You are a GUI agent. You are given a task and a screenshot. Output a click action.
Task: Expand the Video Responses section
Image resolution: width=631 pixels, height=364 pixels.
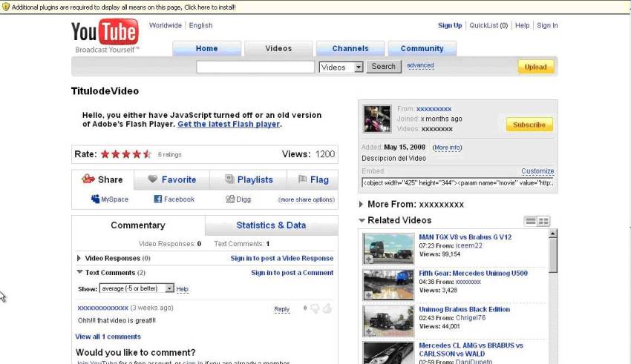pos(79,258)
